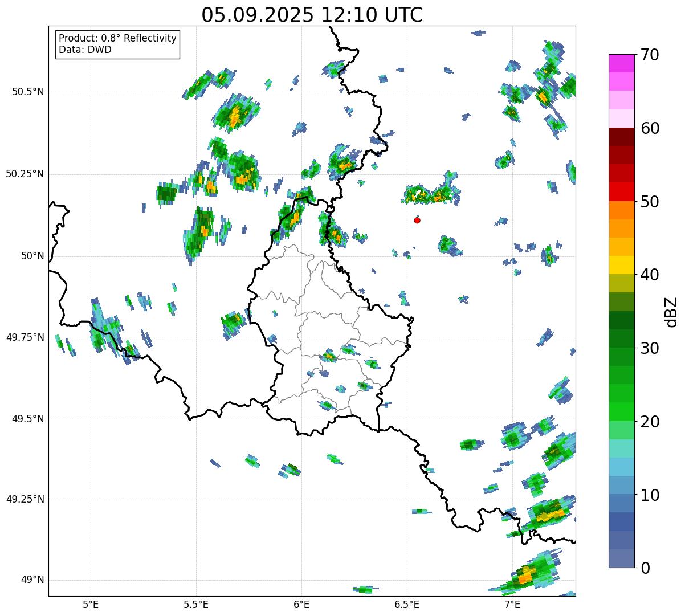
Task: Click the 'Product: 0.8° Reflectivity' label
Action: click(x=118, y=38)
